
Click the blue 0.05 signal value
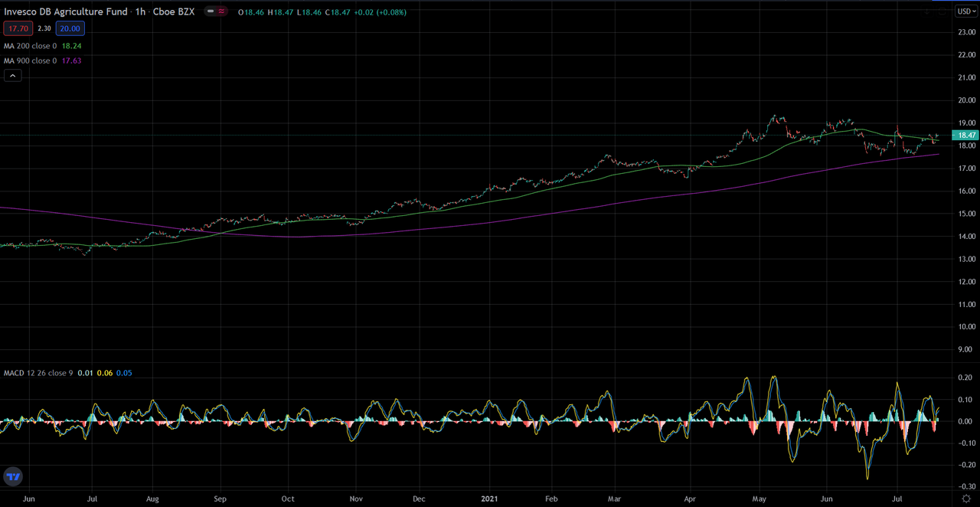pos(124,373)
